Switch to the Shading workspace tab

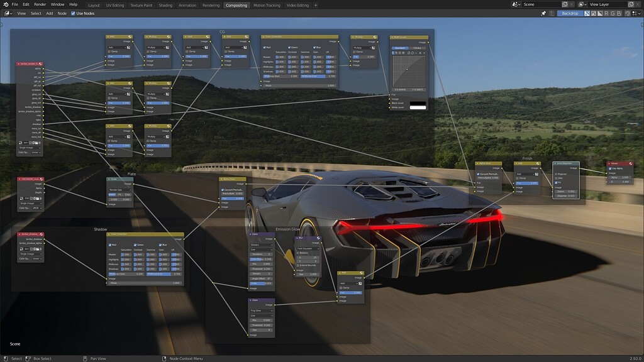[165, 5]
